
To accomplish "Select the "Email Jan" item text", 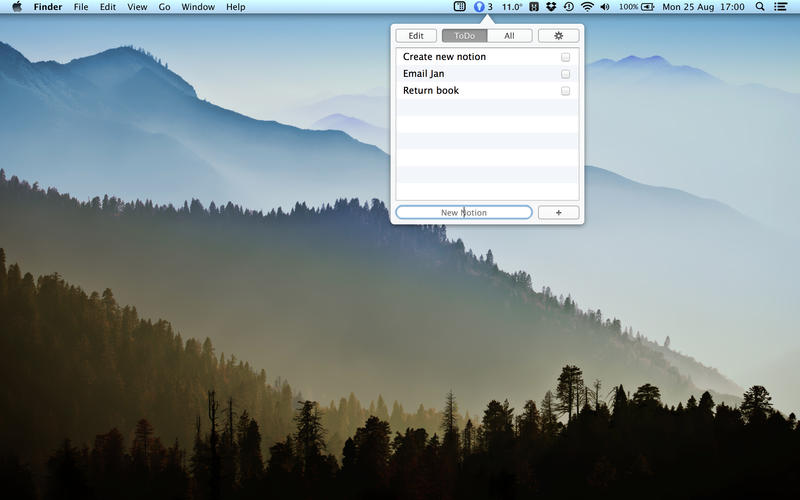I will [423, 73].
